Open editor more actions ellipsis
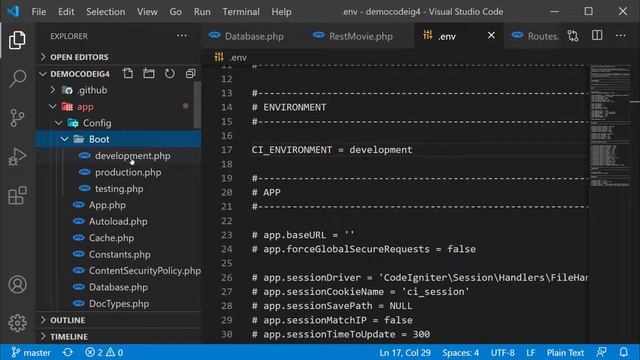640x360 pixels. pyautogui.click(x=620, y=36)
